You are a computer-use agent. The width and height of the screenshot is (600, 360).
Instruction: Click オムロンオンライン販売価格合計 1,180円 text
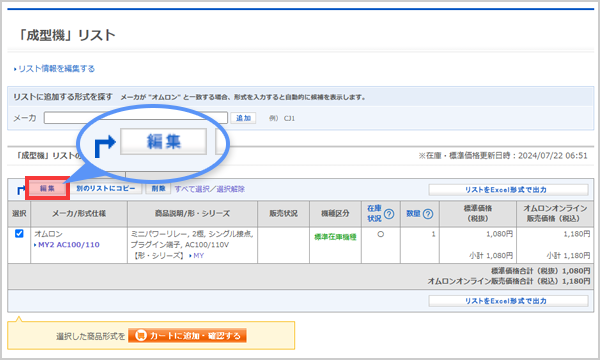pos(509,281)
